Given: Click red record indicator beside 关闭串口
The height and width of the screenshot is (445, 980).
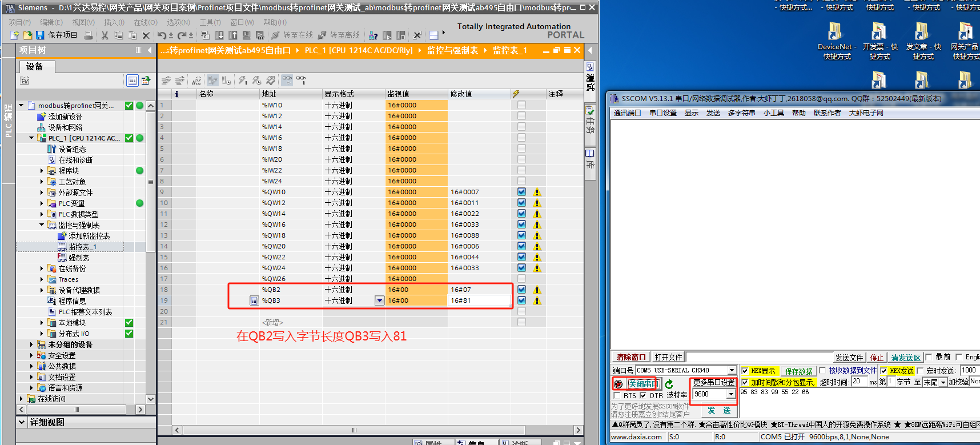Looking at the screenshot, I should tap(618, 384).
